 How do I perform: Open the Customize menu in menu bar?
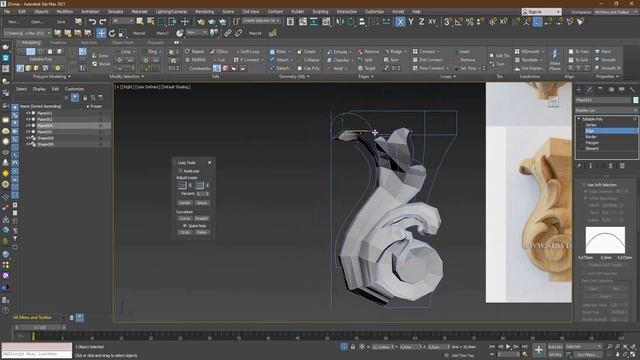(374, 12)
